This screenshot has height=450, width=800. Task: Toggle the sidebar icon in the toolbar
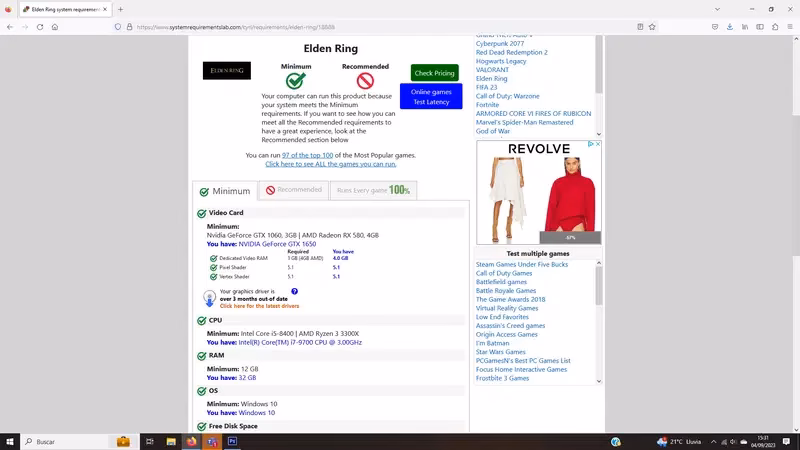pyautogui.click(x=760, y=27)
